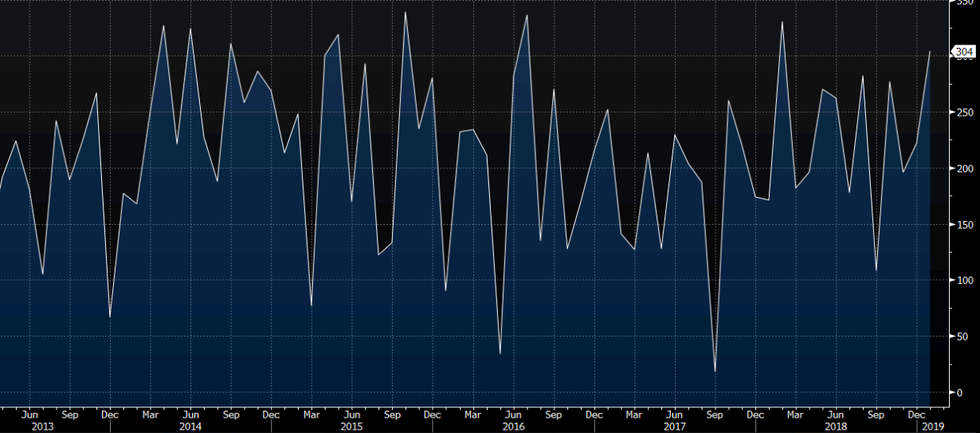
Task: Click the 200 y-axis label
Action: point(965,168)
